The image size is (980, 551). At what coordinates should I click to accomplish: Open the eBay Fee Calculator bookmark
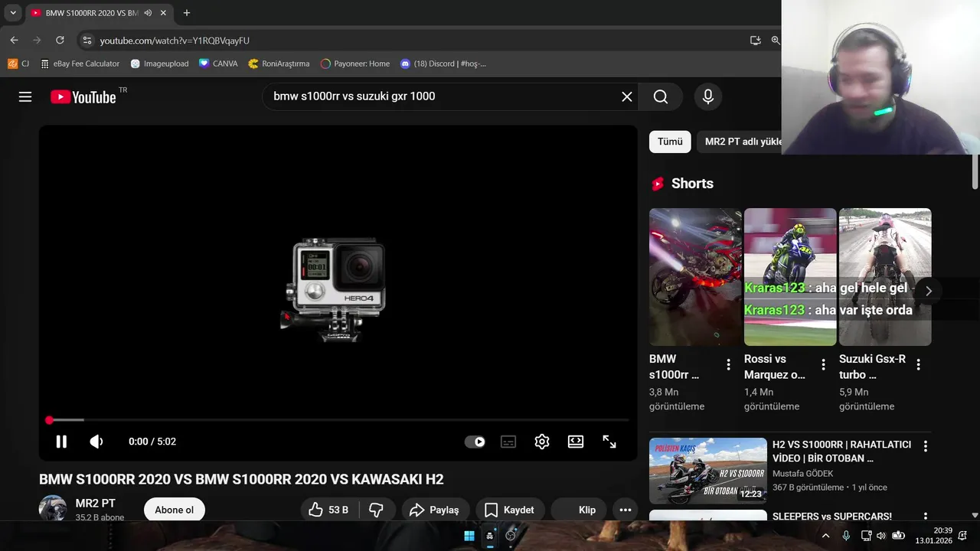pos(80,64)
